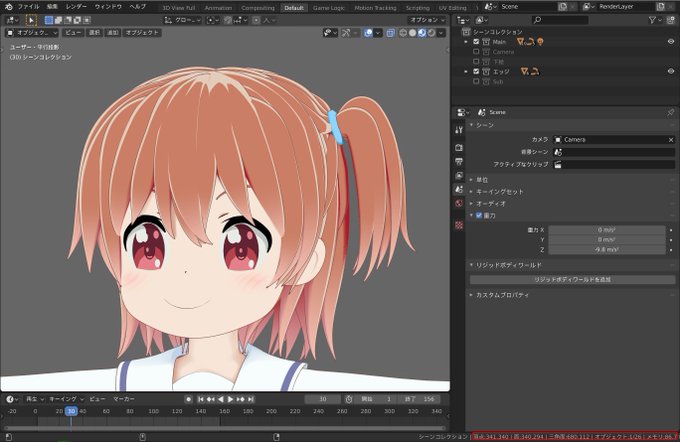Select the tweak cursor tool icon
Image resolution: width=680 pixels, height=442 pixels.
(x=31, y=20)
